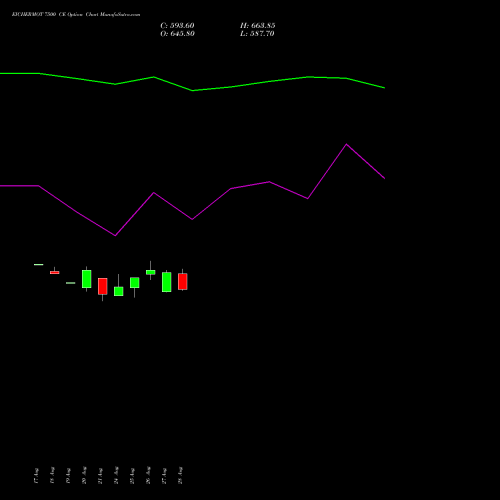The width and height of the screenshot is (500, 500).
Task: Click the green candlestick for 27 Aug
Action: pyautogui.click(x=167, y=282)
